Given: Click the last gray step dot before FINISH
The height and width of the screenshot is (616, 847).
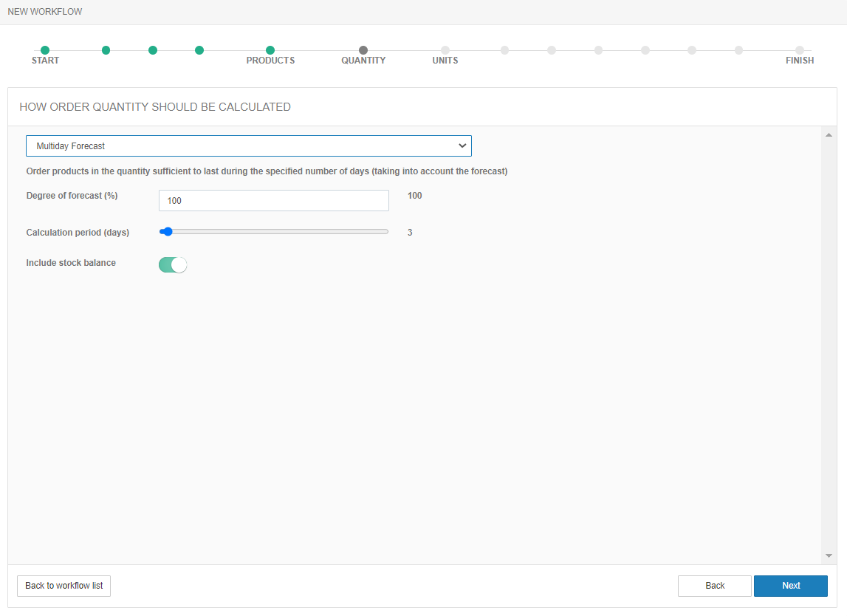Looking at the screenshot, I should click(738, 50).
